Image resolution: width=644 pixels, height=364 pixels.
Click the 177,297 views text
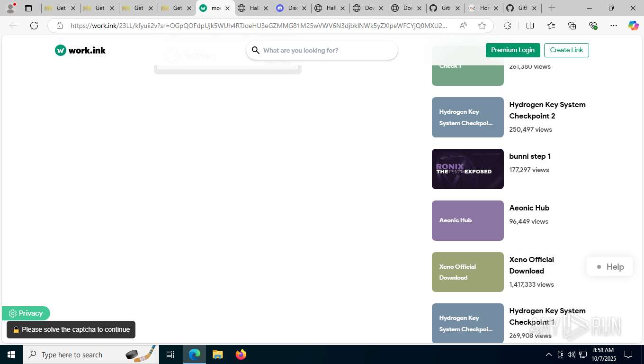coord(529,170)
